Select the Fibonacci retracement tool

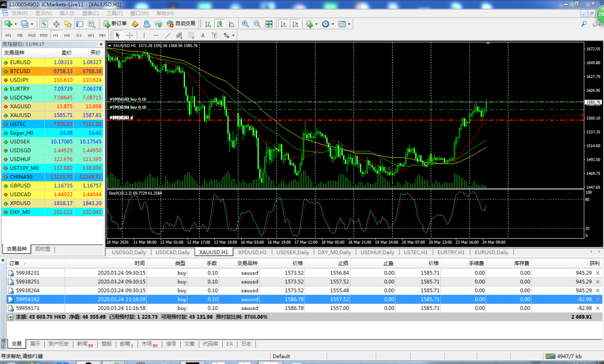tap(191, 35)
